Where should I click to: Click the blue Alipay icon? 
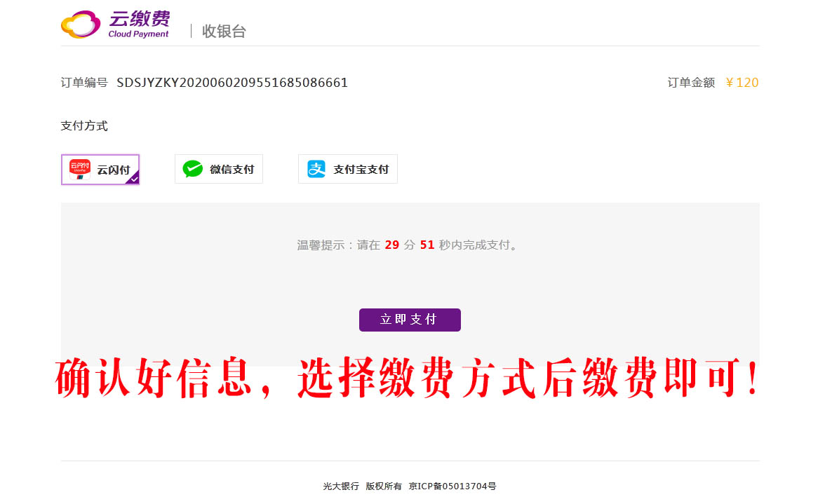(316, 169)
